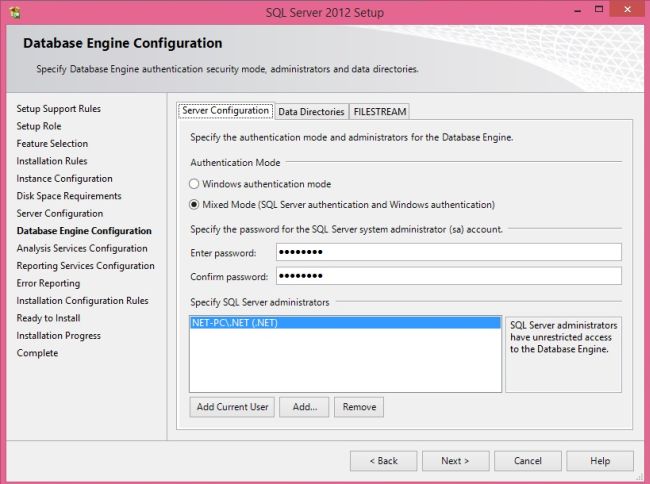Click the Add Current User button
This screenshot has height=484, width=650.
pyautogui.click(x=232, y=407)
